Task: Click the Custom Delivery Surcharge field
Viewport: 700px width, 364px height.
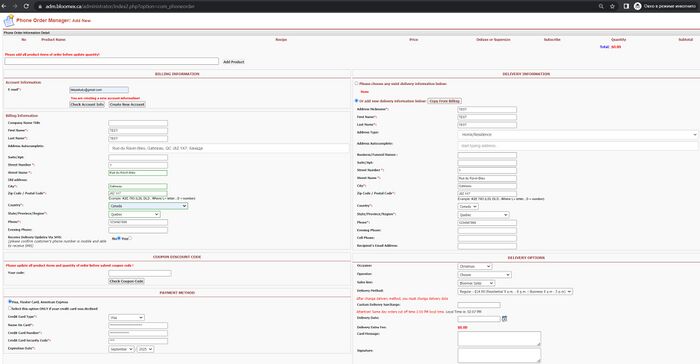Action: point(479,305)
